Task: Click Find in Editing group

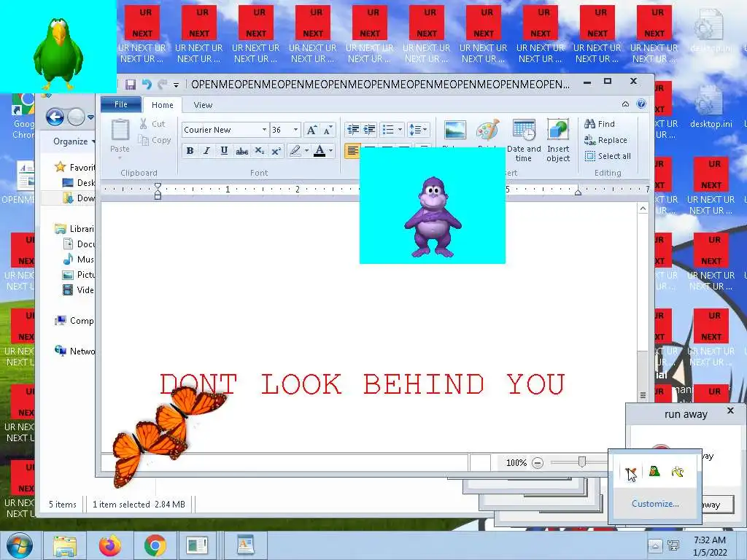Action: 600,124
